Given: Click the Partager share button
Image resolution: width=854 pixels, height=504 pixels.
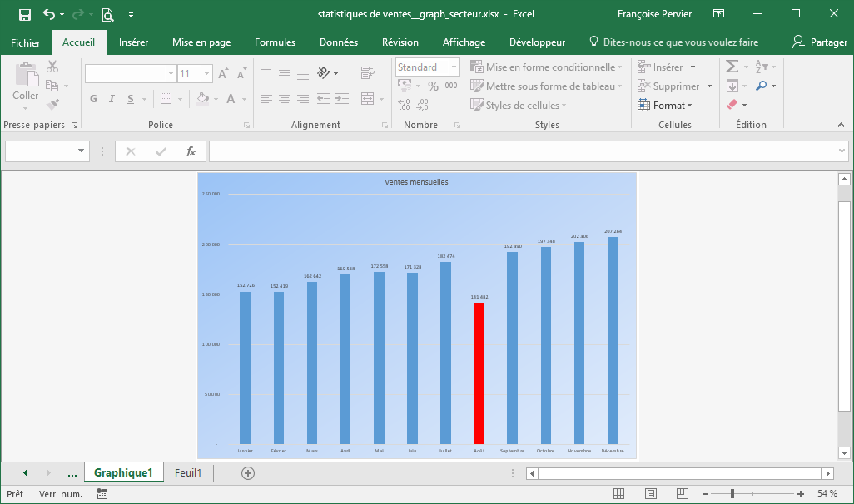Looking at the screenshot, I should pos(819,42).
